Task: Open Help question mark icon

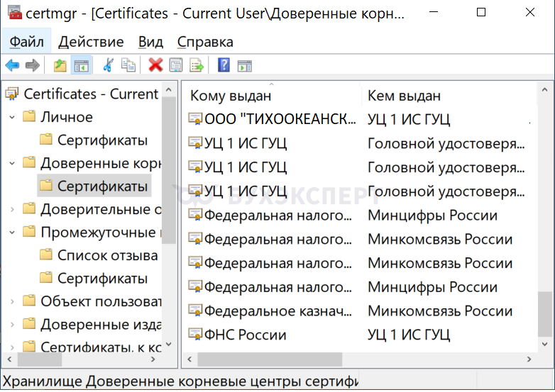Action: click(x=224, y=65)
